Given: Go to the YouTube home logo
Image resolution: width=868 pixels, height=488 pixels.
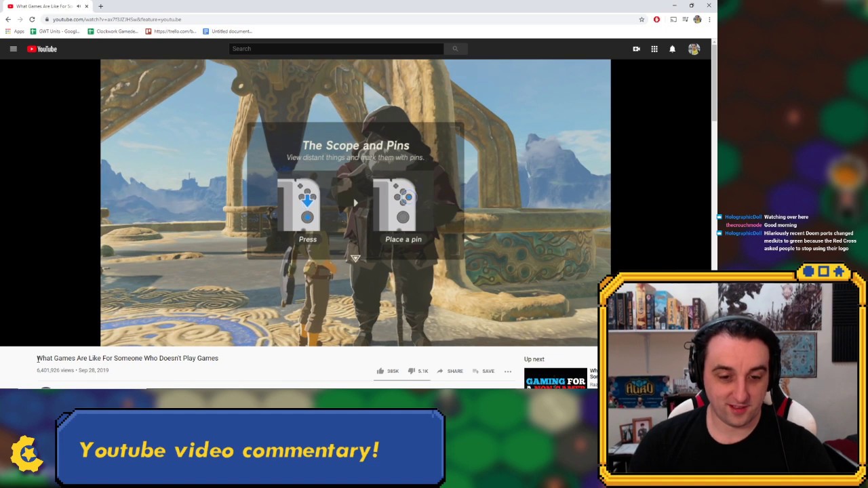Looking at the screenshot, I should click(42, 49).
